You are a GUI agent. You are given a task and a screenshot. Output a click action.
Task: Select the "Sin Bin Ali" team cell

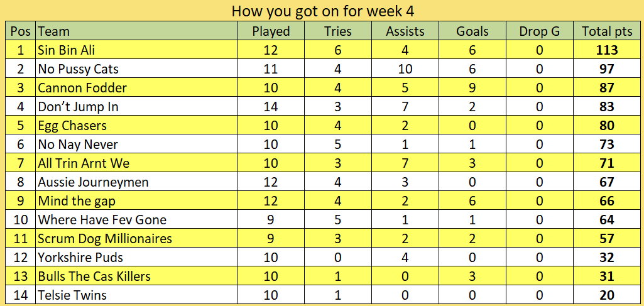pos(67,50)
